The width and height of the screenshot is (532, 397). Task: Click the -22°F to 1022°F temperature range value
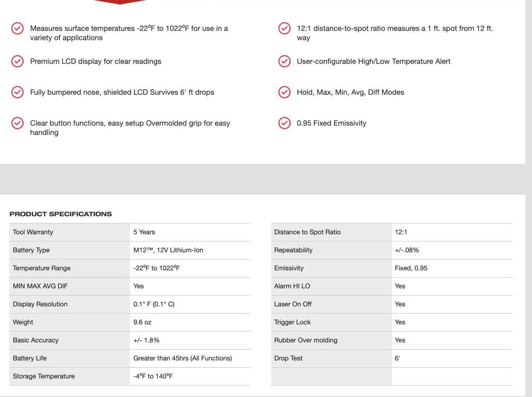click(157, 268)
